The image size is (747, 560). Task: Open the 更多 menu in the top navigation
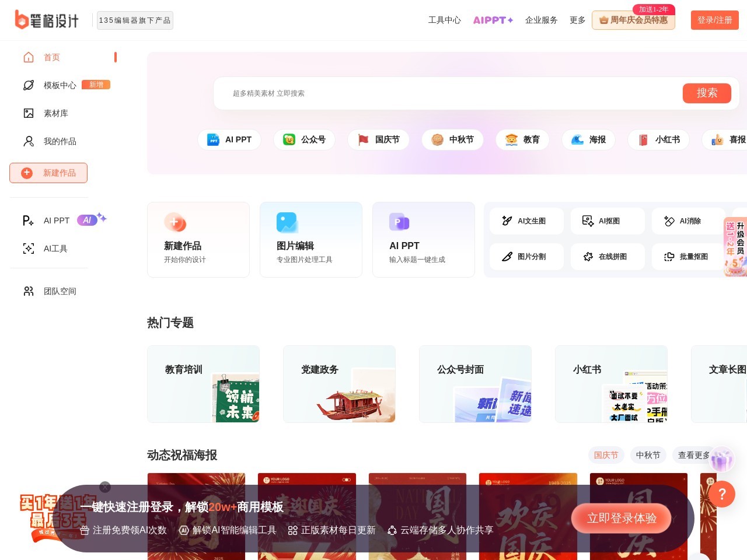point(577,20)
